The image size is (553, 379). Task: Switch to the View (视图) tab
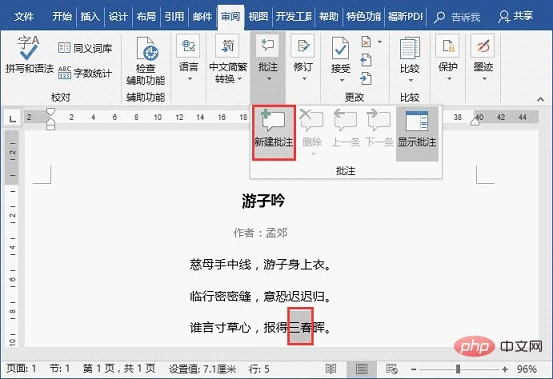click(258, 16)
